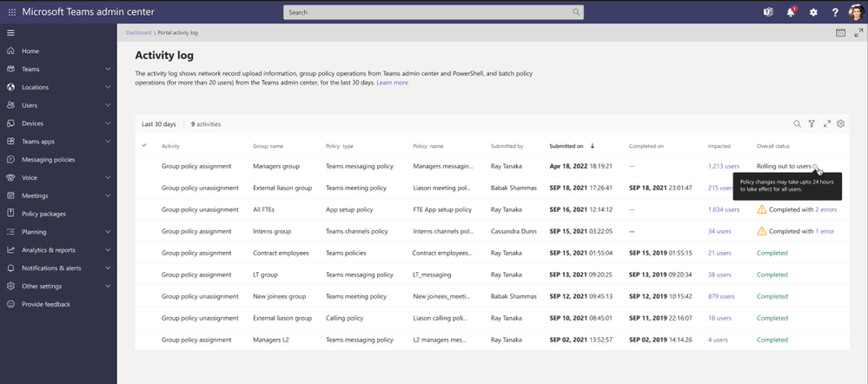868x384 pixels.
Task: Open table column settings gear
Action: pyautogui.click(x=840, y=124)
